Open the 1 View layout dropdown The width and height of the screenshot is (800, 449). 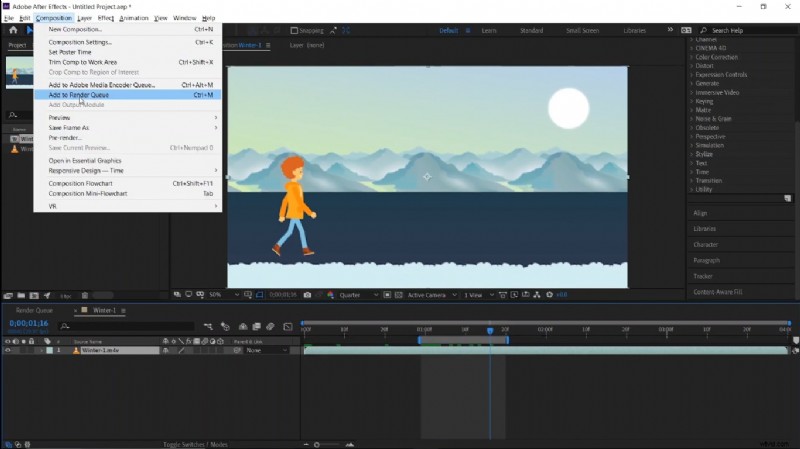pos(478,295)
